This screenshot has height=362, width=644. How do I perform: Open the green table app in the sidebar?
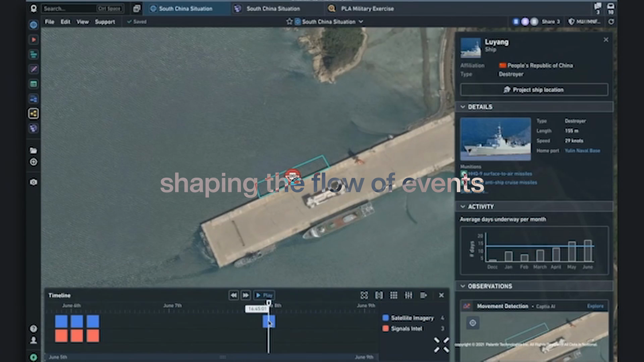click(34, 84)
